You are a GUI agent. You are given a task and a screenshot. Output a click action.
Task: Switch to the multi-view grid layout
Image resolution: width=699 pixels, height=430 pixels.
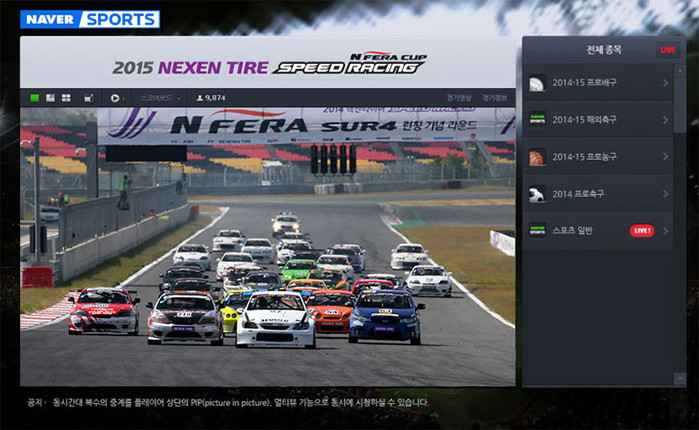pyautogui.click(x=66, y=98)
